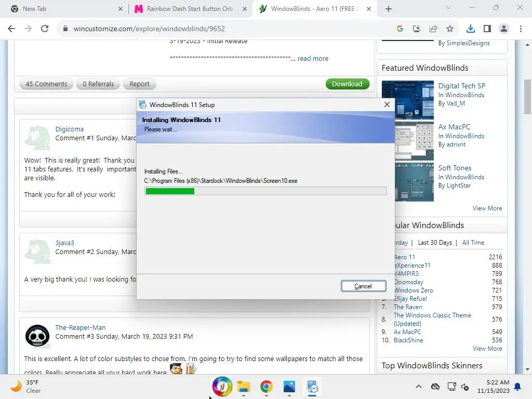This screenshot has width=532, height=399.
Task: Open a new browser tab
Action: 389,9
